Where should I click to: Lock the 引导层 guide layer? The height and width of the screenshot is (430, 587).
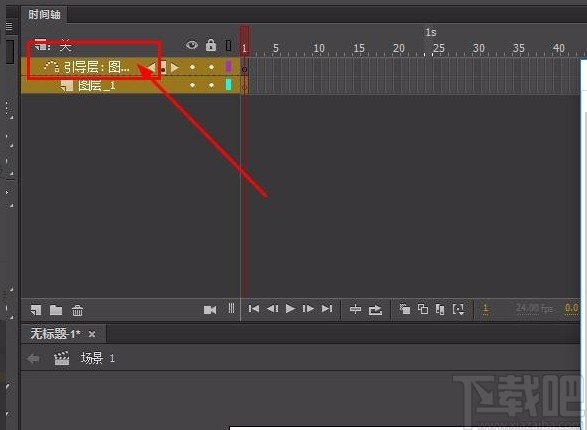pyautogui.click(x=212, y=67)
